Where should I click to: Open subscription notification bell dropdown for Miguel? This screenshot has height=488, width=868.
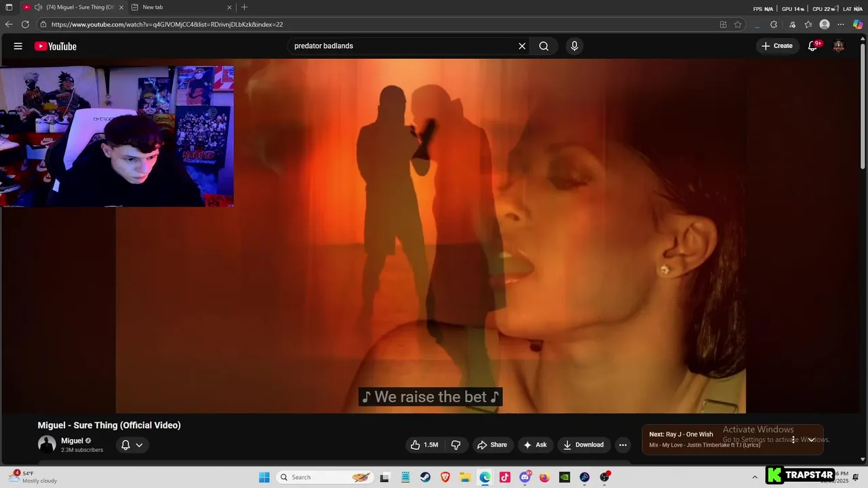click(132, 445)
